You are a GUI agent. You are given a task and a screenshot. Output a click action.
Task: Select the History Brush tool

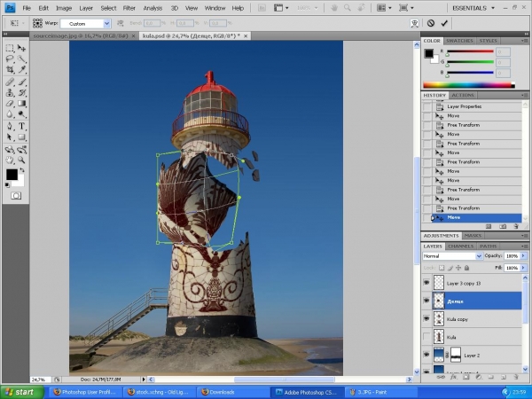(x=21, y=92)
